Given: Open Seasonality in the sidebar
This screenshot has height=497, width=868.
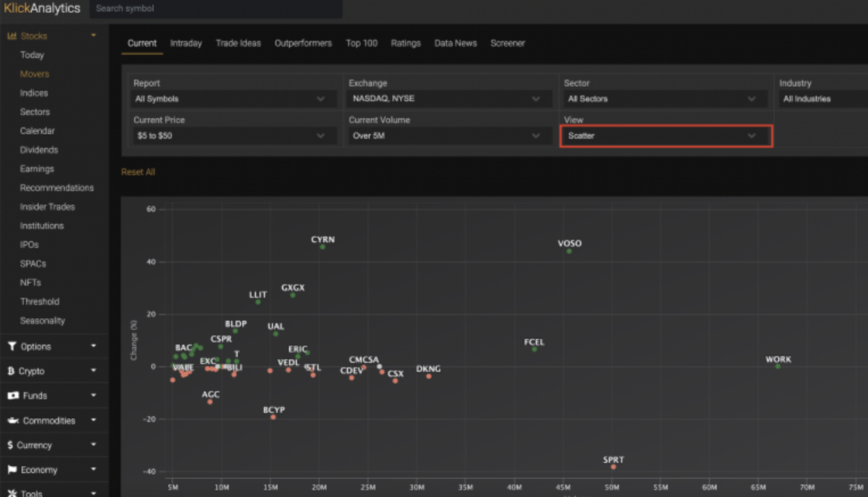Looking at the screenshot, I should [x=42, y=320].
